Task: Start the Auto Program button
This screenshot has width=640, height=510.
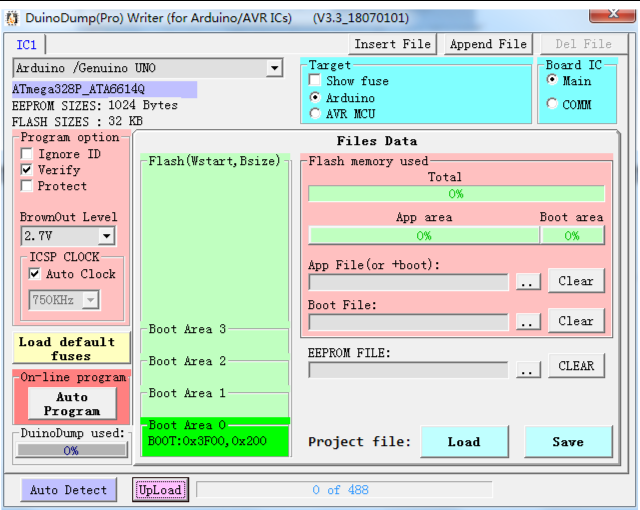Action: (x=72, y=404)
